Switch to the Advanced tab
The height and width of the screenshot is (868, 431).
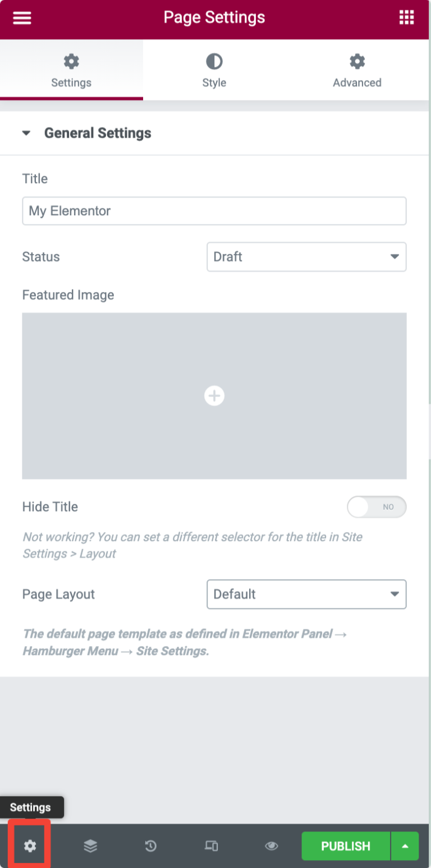click(x=357, y=69)
